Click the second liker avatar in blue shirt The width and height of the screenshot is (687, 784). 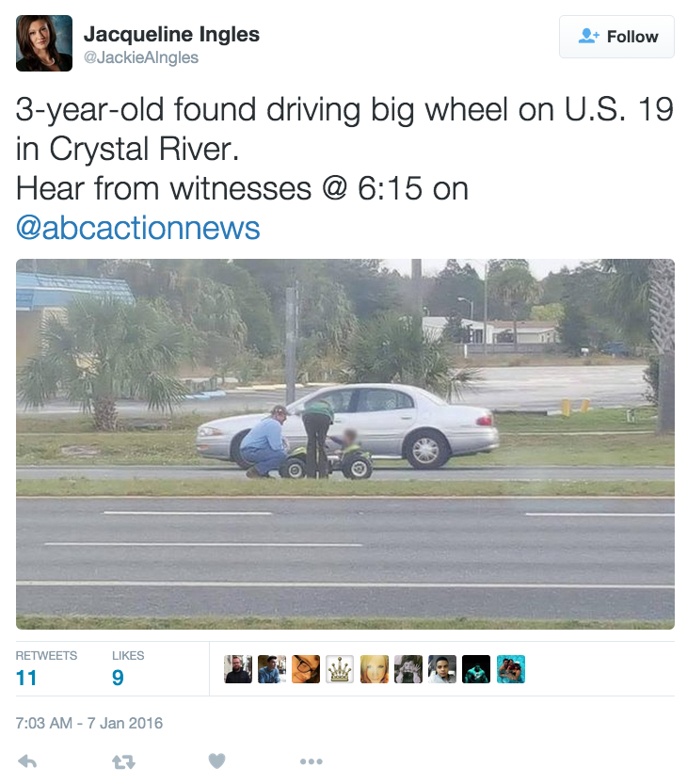coord(272,669)
